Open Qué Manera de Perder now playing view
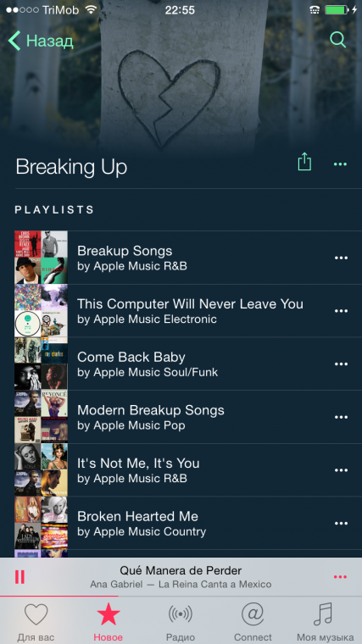 coord(181,577)
